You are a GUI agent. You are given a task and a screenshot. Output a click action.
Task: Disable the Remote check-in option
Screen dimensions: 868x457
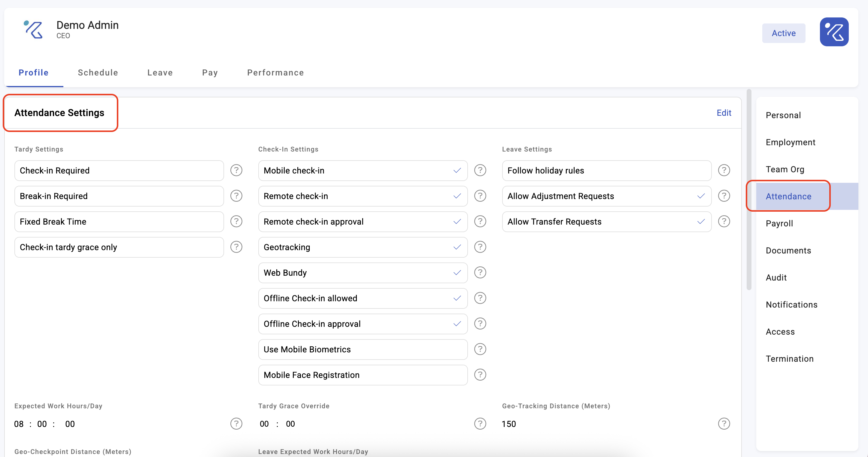click(363, 196)
